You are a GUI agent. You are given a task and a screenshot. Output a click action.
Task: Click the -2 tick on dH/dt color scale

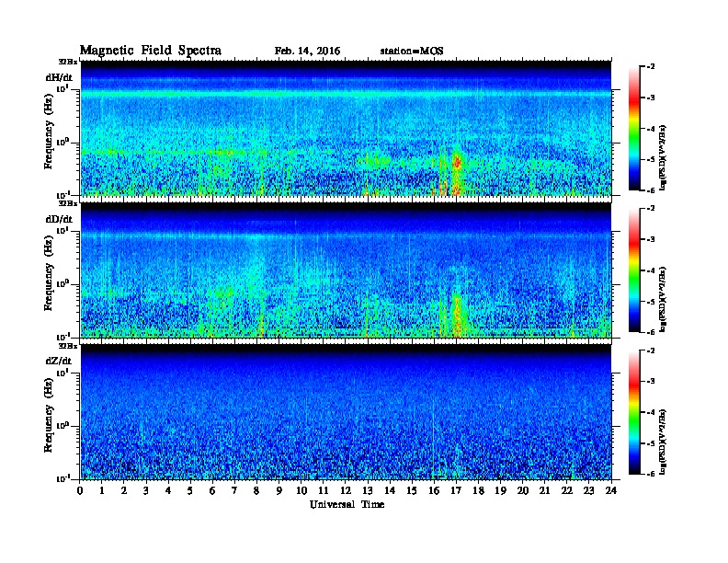click(650, 67)
